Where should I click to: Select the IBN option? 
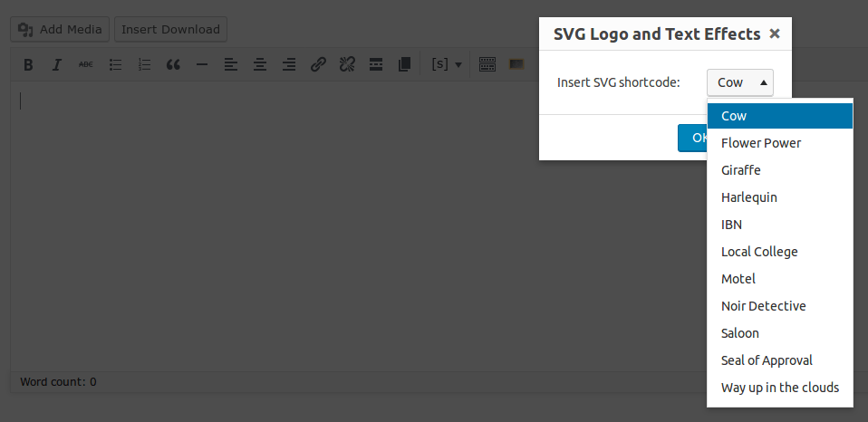coord(780,224)
